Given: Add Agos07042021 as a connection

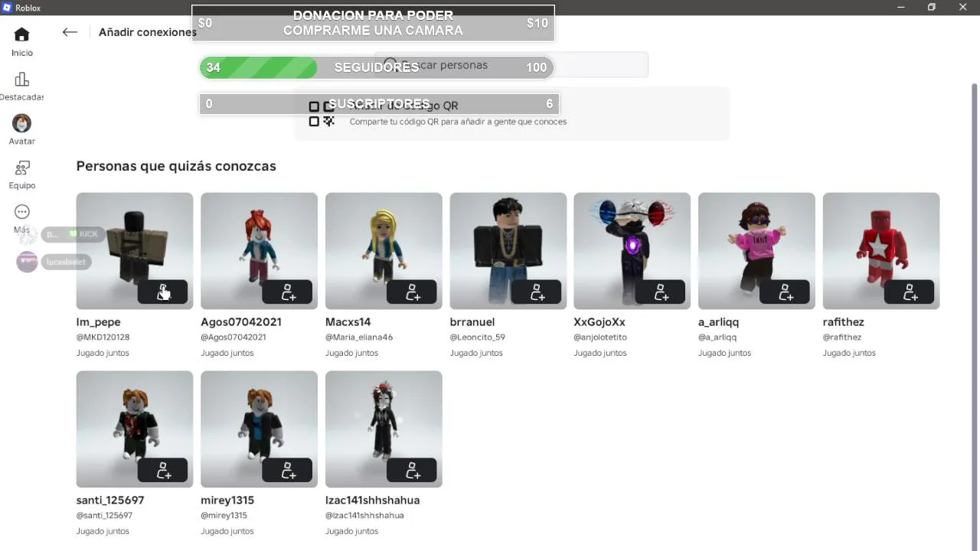Looking at the screenshot, I should 287,292.
